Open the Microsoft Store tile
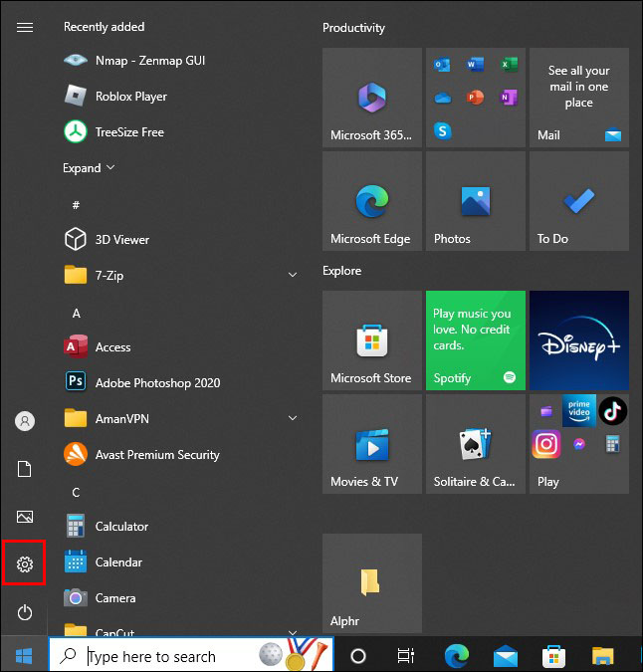 [372, 340]
